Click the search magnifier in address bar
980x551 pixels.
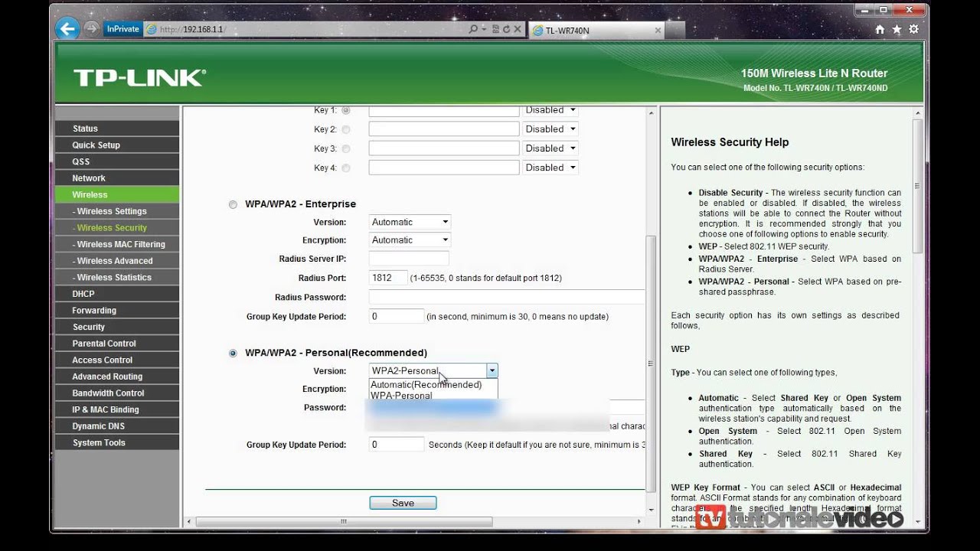473,29
